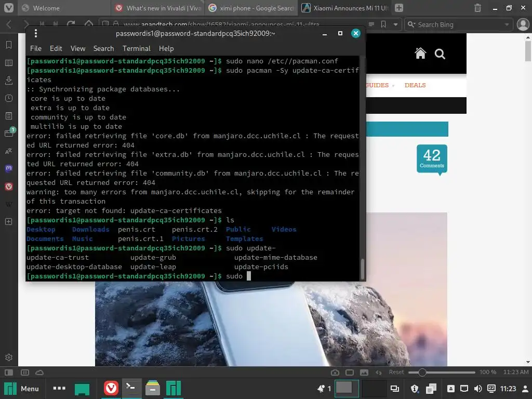
Task: Click the 11:23 taskbar clock
Action: click(508, 389)
